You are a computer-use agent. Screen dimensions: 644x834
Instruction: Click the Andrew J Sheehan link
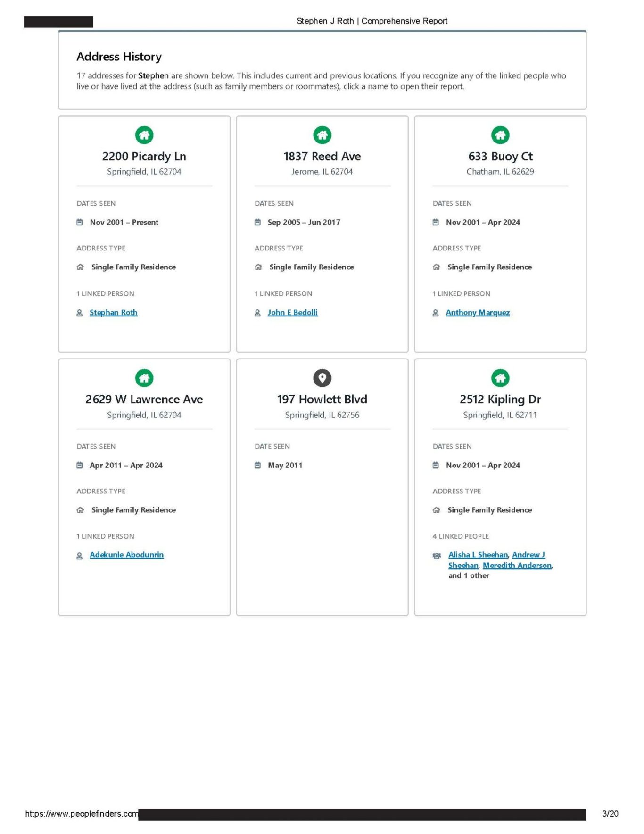click(528, 555)
